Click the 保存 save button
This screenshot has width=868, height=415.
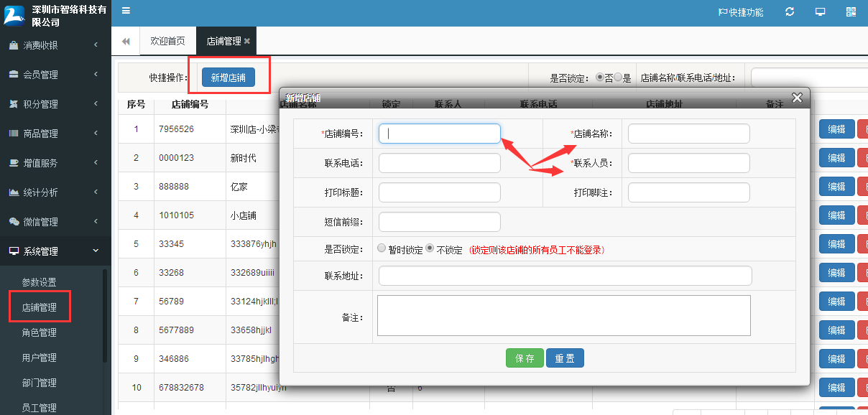[525, 358]
